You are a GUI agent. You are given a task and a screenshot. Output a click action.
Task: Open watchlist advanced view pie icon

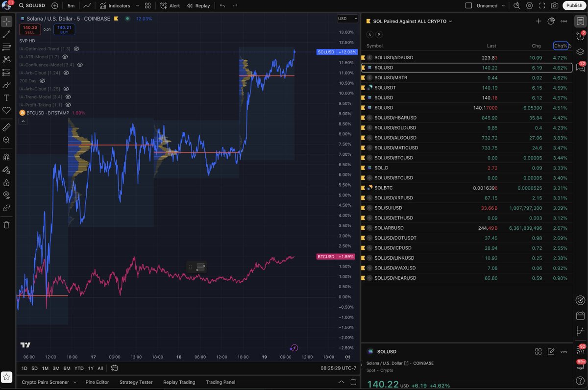pos(551,21)
